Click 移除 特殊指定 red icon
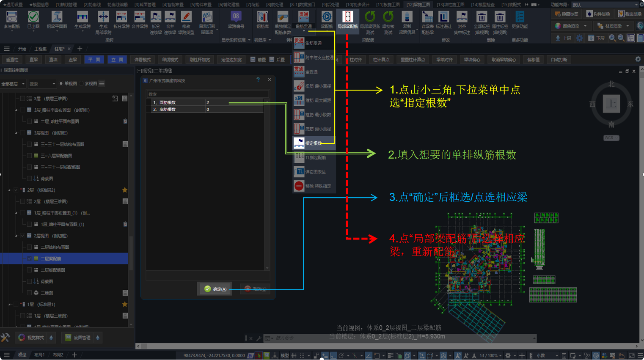The image size is (644, 360). (x=299, y=186)
